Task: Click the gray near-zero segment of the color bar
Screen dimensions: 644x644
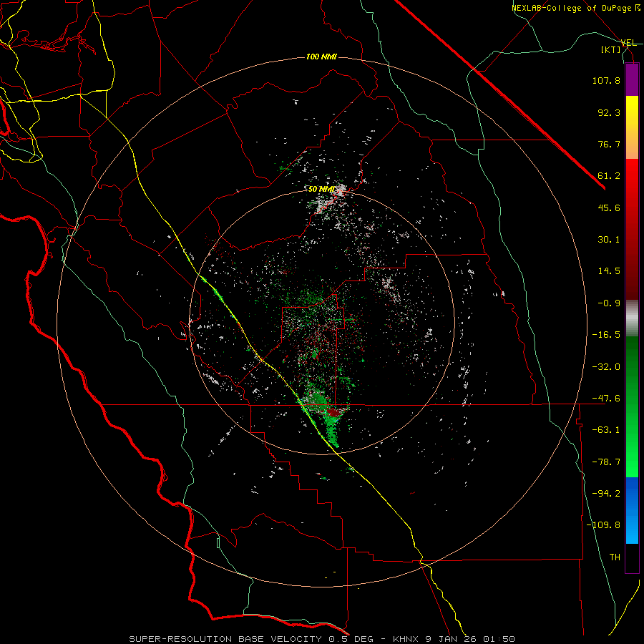Action: [x=632, y=318]
